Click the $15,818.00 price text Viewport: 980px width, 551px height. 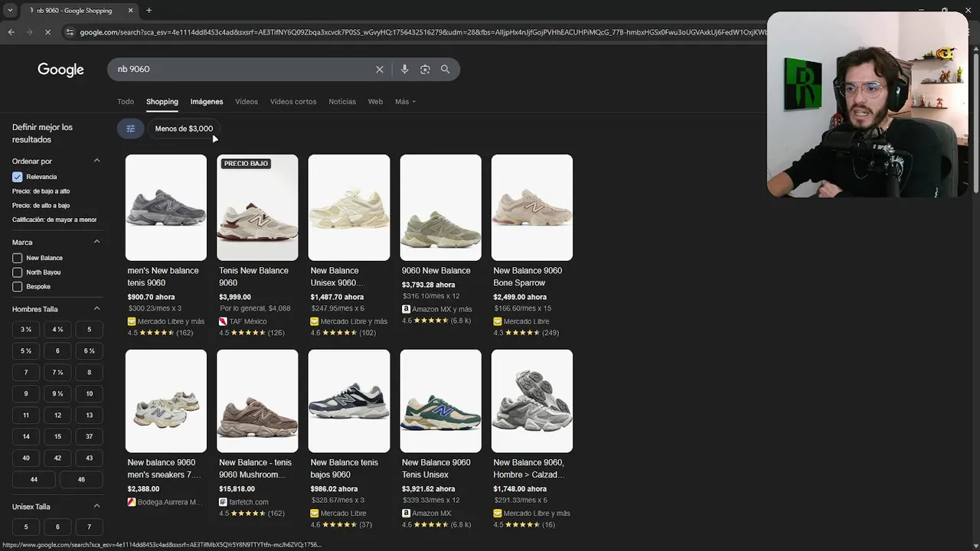(x=237, y=489)
